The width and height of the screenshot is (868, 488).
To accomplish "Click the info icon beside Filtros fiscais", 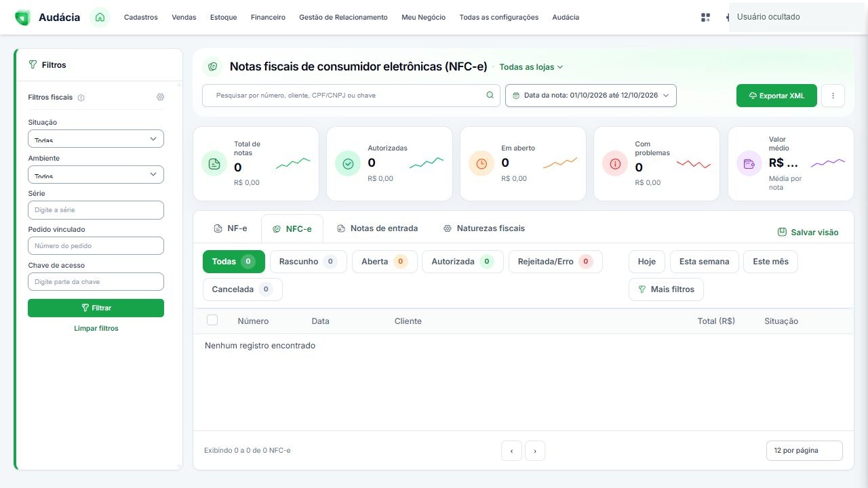I will [81, 98].
